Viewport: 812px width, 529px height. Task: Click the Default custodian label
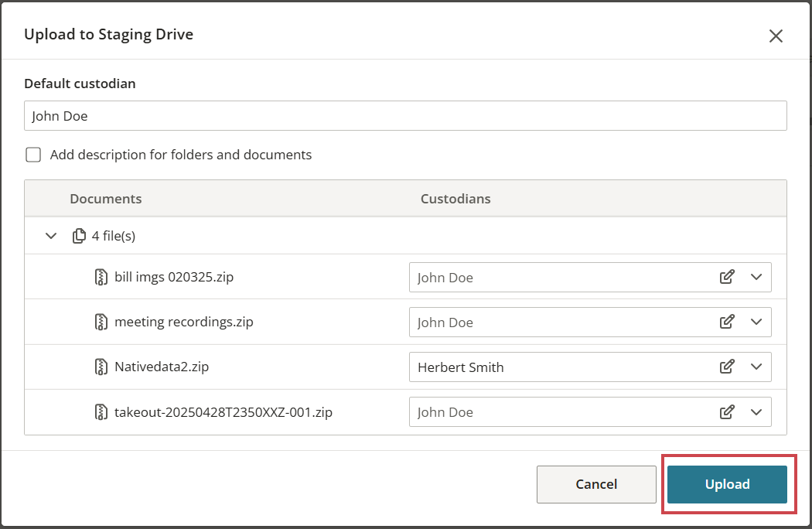point(80,84)
